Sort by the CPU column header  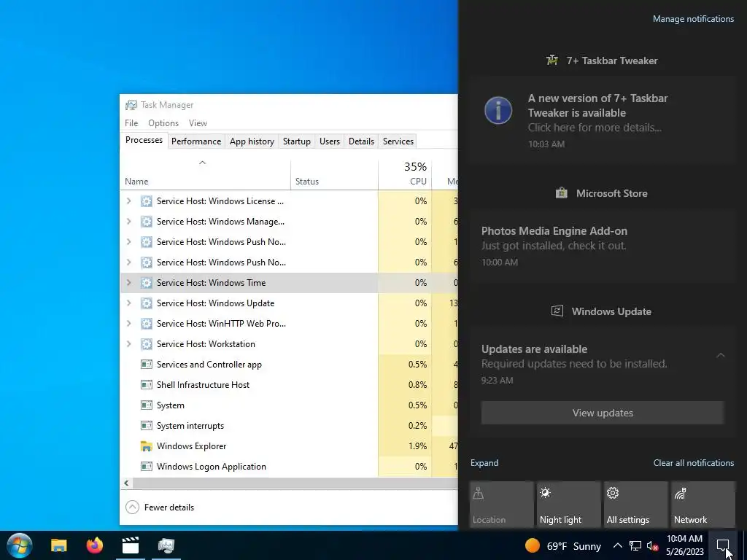[x=405, y=175]
